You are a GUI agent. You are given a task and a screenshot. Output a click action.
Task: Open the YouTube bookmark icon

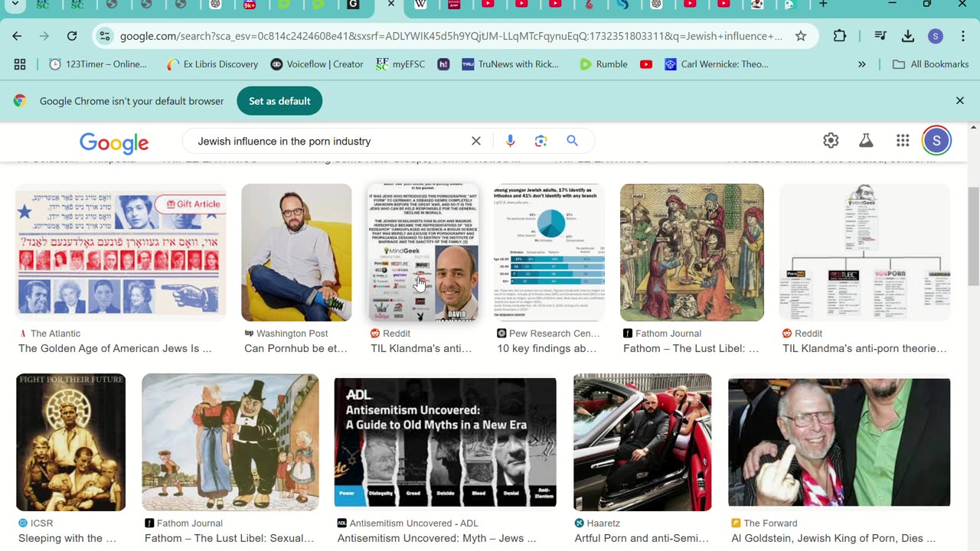pos(646,64)
